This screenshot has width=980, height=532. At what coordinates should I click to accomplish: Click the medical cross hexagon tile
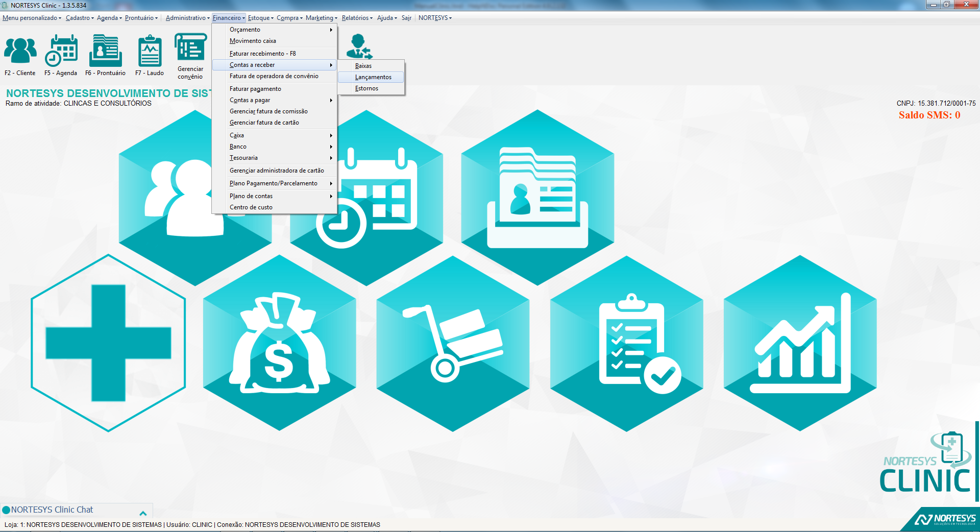click(x=108, y=343)
